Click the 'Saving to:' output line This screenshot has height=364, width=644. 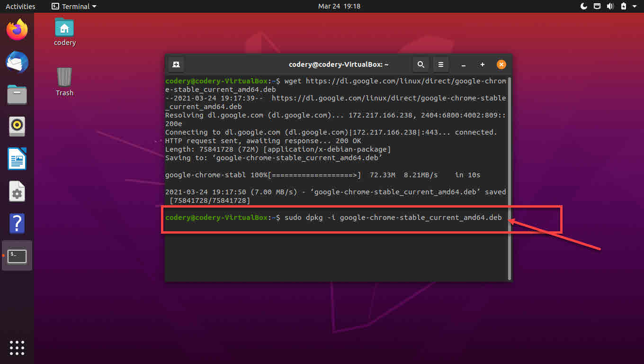pos(274,158)
